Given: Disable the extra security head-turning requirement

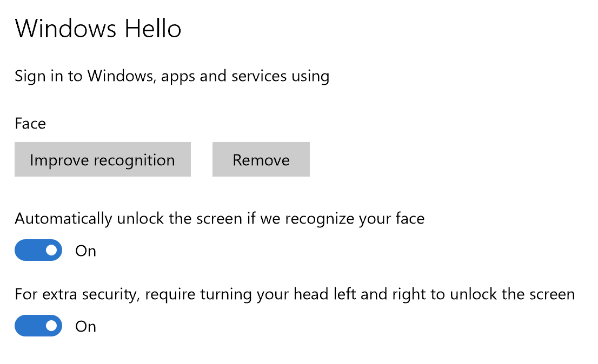Looking at the screenshot, I should pyautogui.click(x=38, y=326).
